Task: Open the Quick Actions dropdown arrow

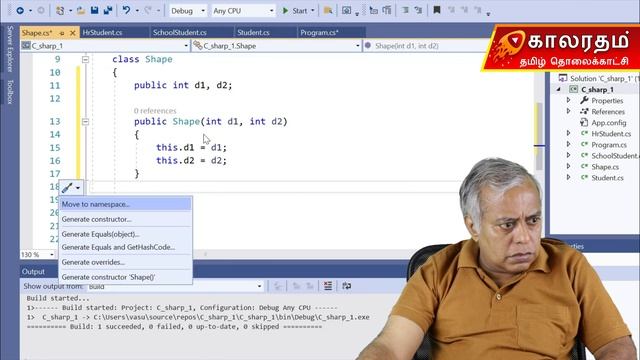Action: 78,188
